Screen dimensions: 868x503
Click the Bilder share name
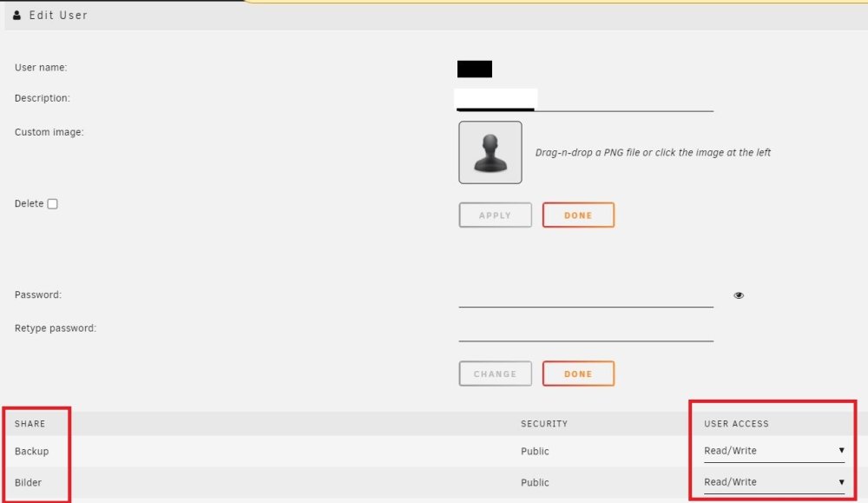pos(28,482)
